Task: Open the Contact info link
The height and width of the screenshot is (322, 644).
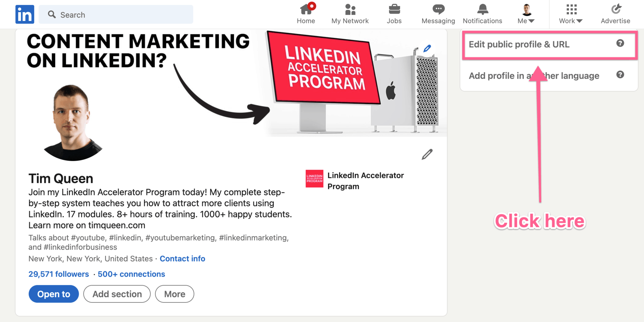Action: pyautogui.click(x=182, y=259)
